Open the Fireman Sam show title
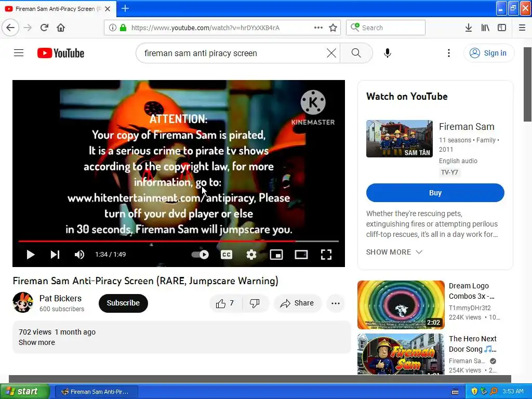This screenshot has height=399, width=532. pos(467,127)
